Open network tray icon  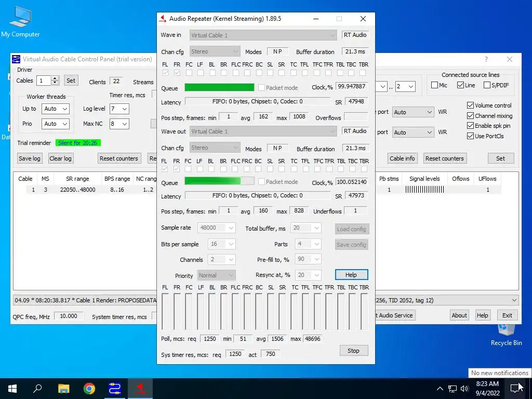[x=453, y=389]
